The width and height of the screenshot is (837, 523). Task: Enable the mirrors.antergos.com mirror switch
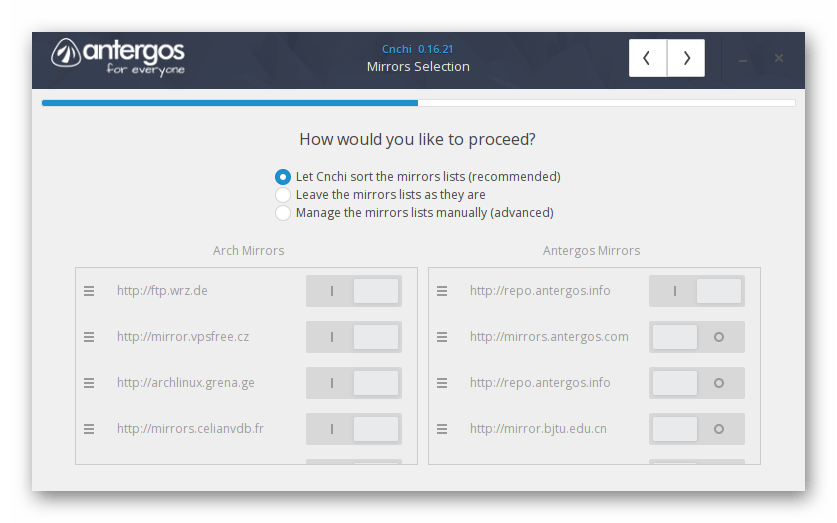[x=697, y=337]
